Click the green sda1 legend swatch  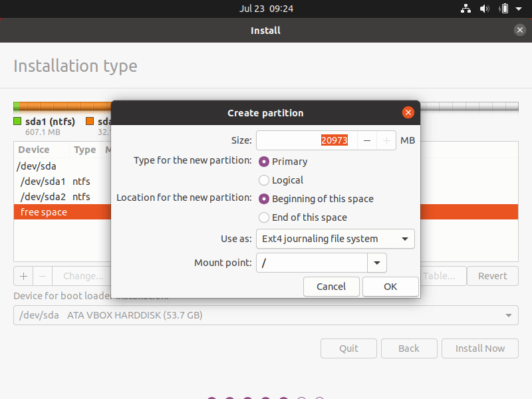(17, 121)
